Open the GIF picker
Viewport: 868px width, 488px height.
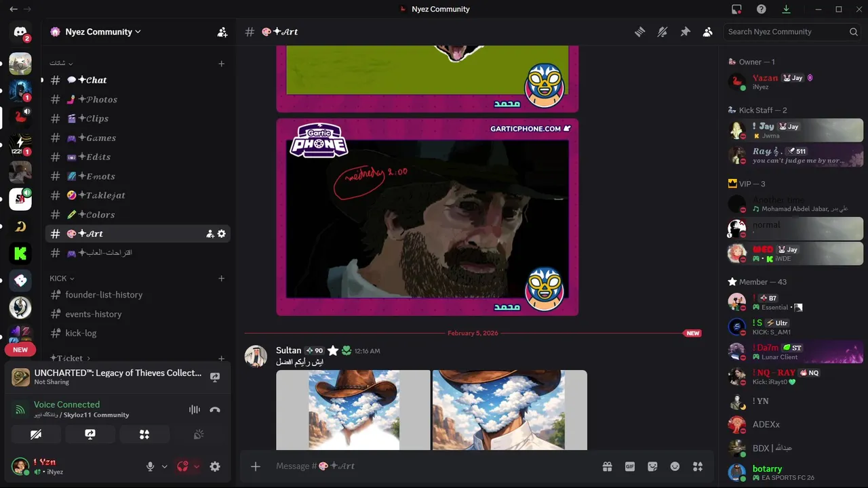630,466
